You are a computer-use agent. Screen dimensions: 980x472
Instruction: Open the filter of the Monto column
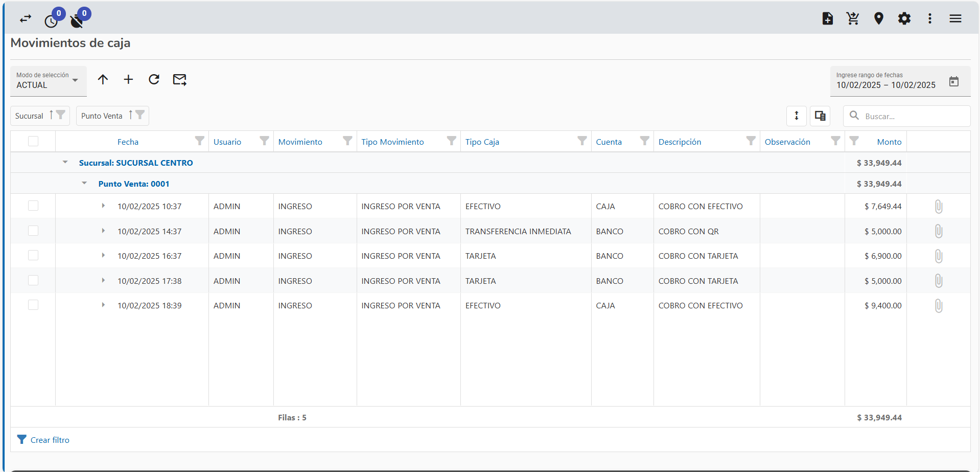point(854,141)
